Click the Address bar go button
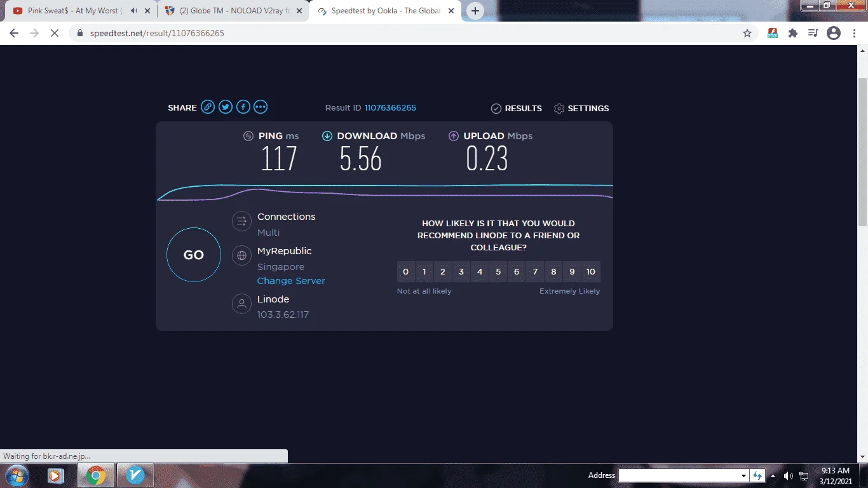Image resolution: width=868 pixels, height=488 pixels. point(757,475)
